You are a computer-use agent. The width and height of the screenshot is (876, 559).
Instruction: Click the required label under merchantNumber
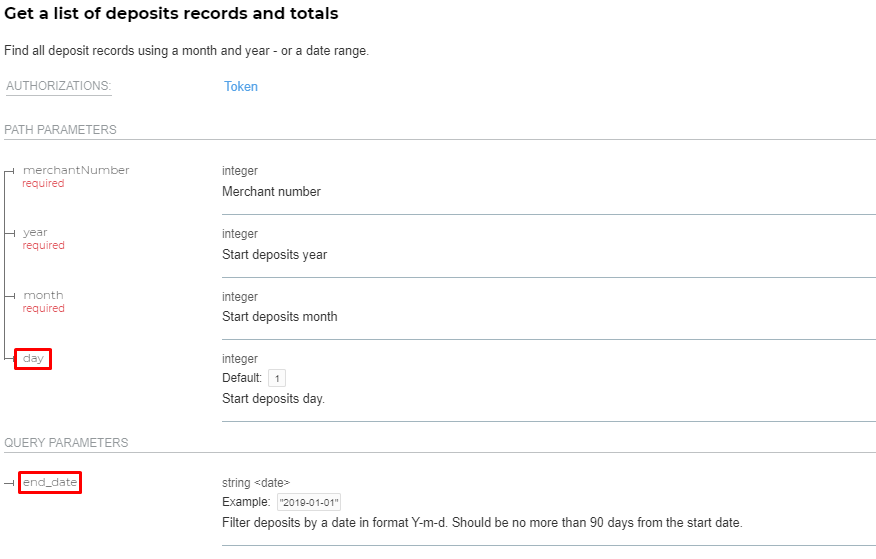coord(43,184)
